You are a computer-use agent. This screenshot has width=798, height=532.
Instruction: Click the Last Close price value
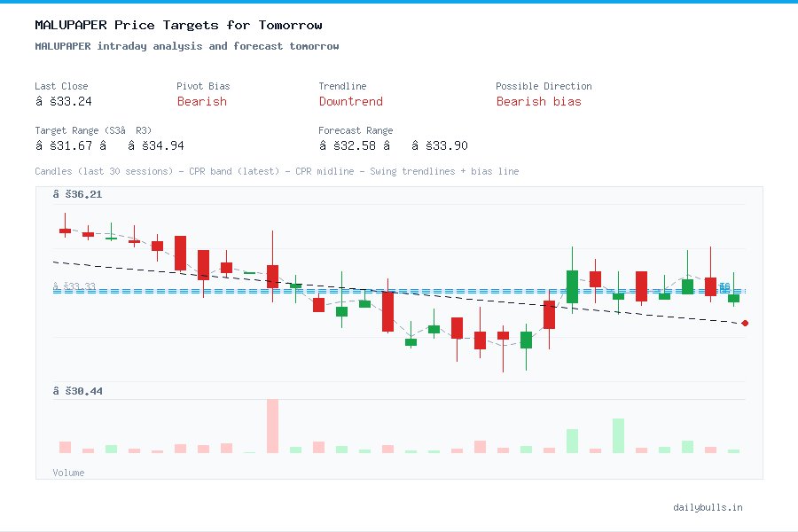62,101
